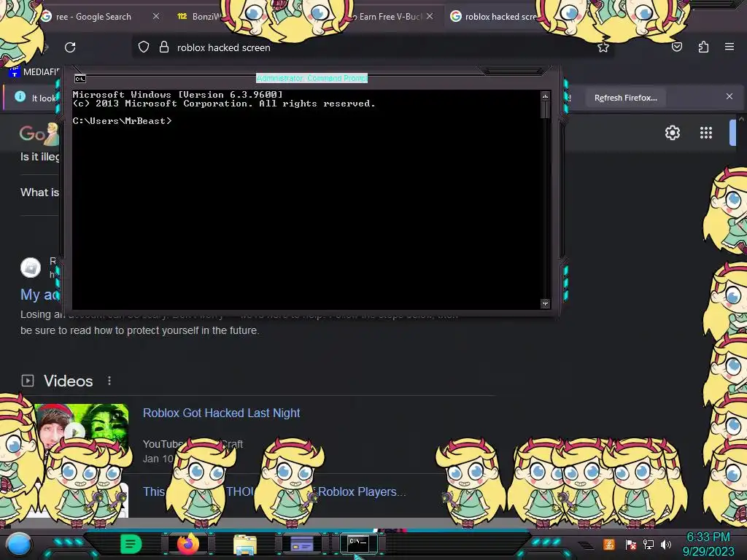Open the purple window app in taskbar
This screenshot has width=747, height=560.
pos(301,544)
